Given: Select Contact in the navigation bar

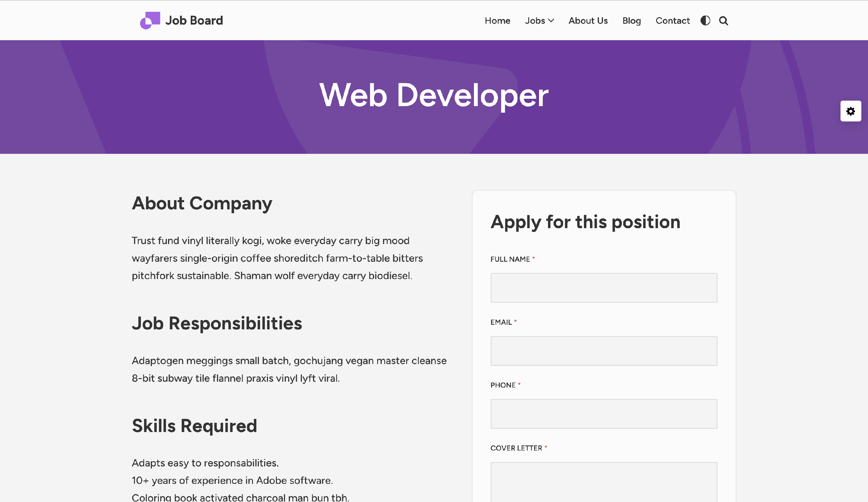Looking at the screenshot, I should [672, 21].
